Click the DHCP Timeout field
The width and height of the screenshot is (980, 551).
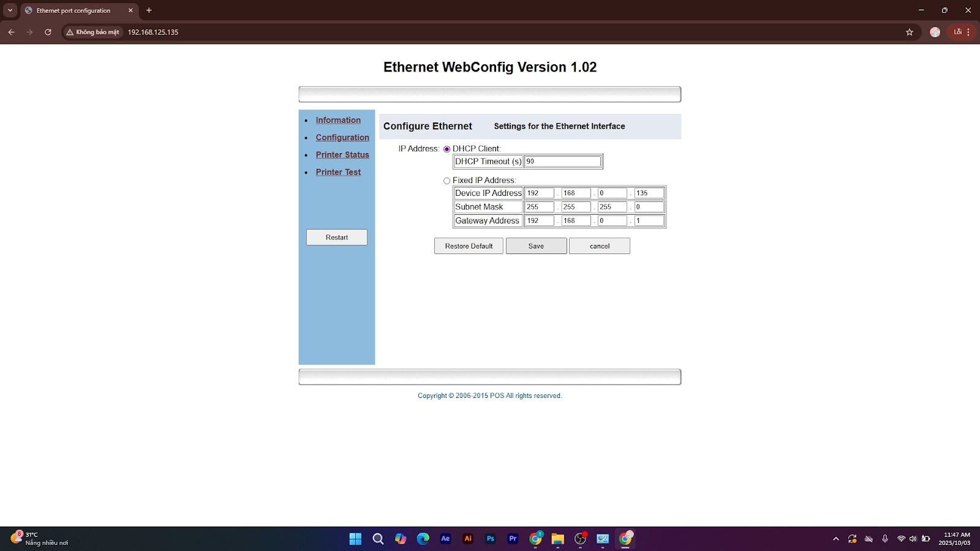(x=562, y=162)
